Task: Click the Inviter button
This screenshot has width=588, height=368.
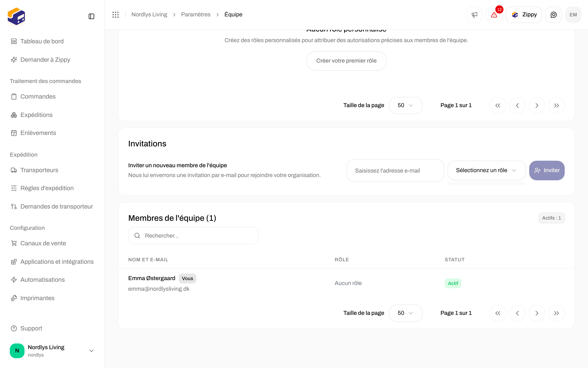Action: [547, 170]
